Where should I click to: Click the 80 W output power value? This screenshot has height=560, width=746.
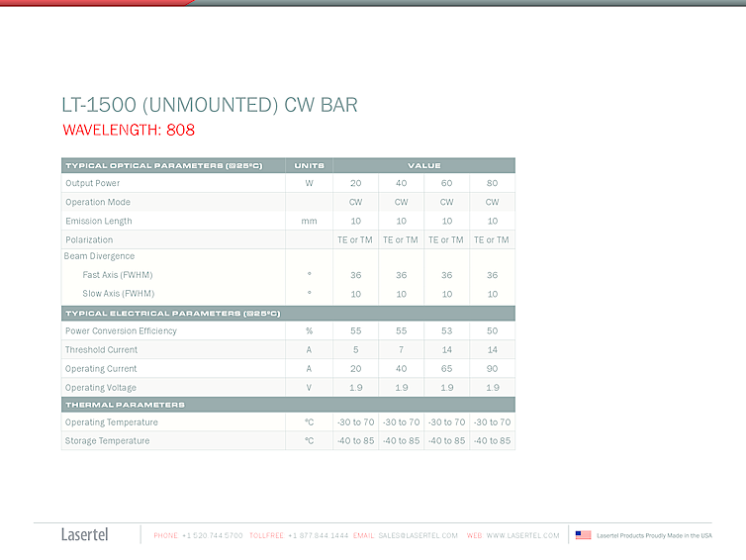(492, 183)
